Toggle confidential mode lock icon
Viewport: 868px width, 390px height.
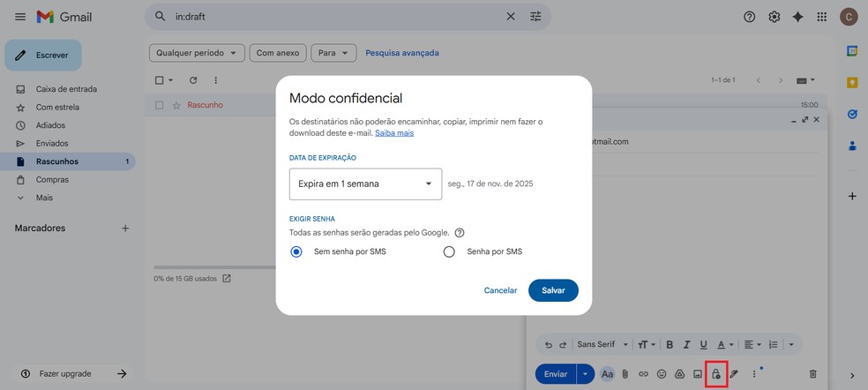click(716, 374)
